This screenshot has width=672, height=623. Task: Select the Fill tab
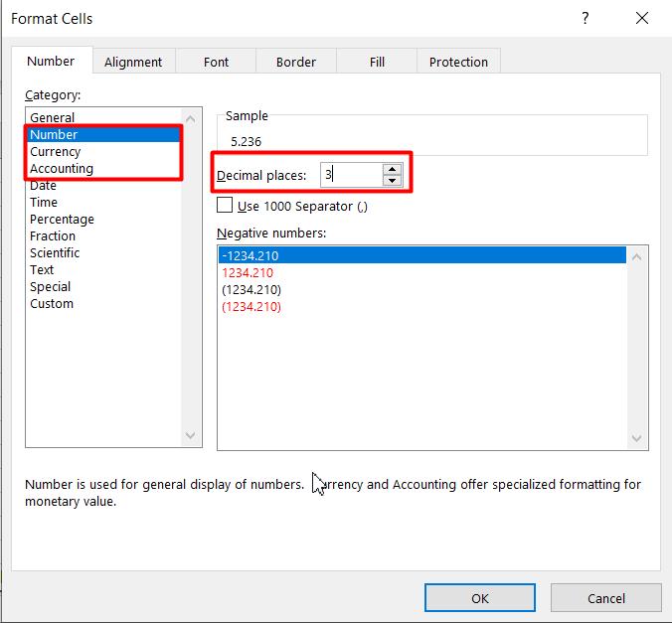377,62
